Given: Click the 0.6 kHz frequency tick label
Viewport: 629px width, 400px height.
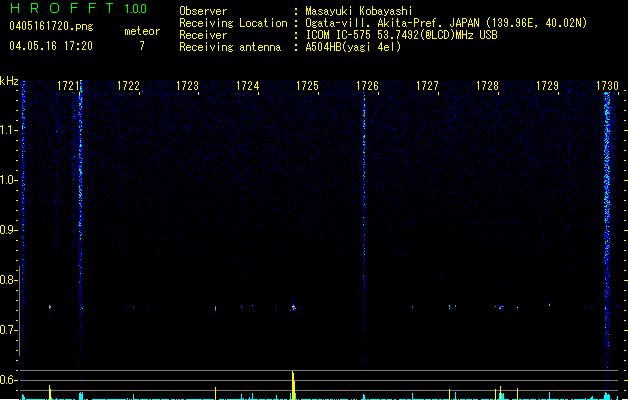Looking at the screenshot, I should point(9,380).
